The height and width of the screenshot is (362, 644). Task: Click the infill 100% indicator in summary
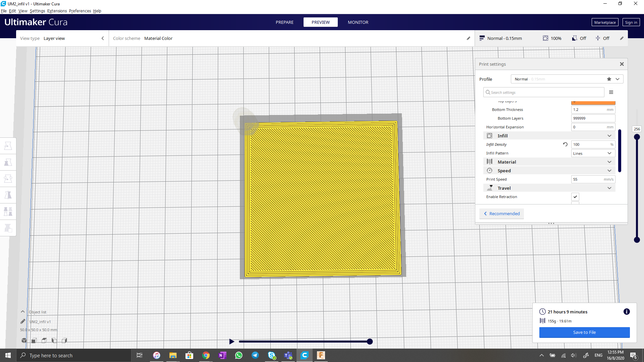point(552,38)
